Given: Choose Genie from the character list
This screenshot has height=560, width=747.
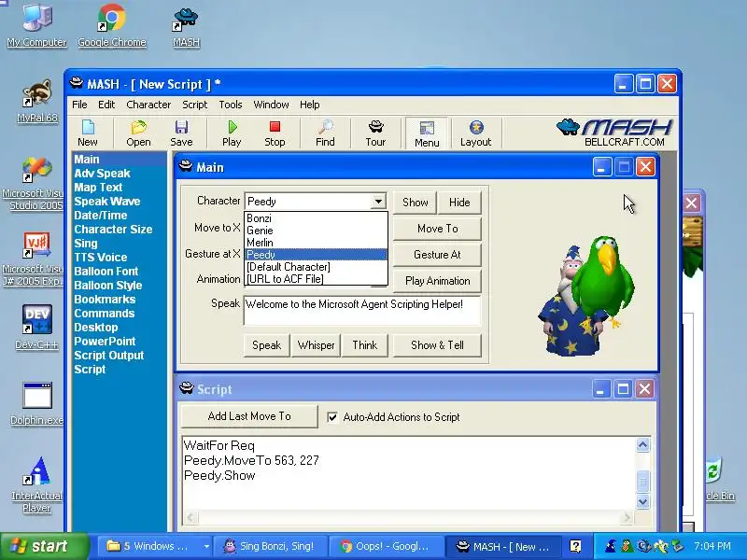Looking at the screenshot, I should (316, 231).
